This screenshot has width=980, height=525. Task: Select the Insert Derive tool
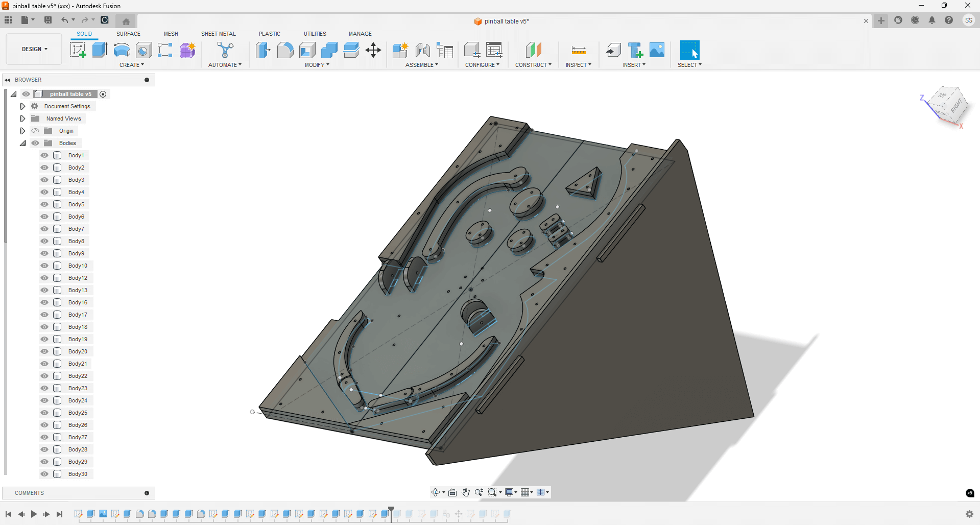click(613, 50)
